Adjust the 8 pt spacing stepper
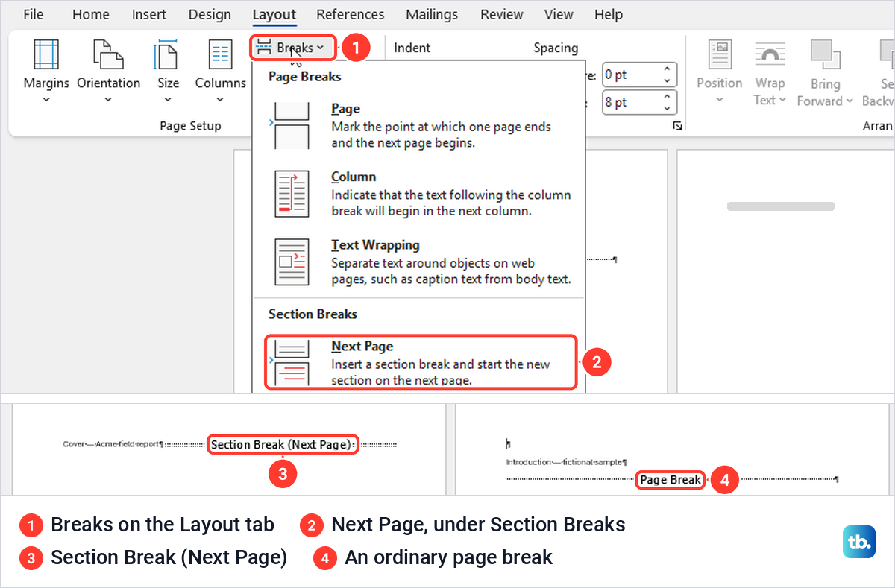The height and width of the screenshot is (588, 895). pos(668,102)
